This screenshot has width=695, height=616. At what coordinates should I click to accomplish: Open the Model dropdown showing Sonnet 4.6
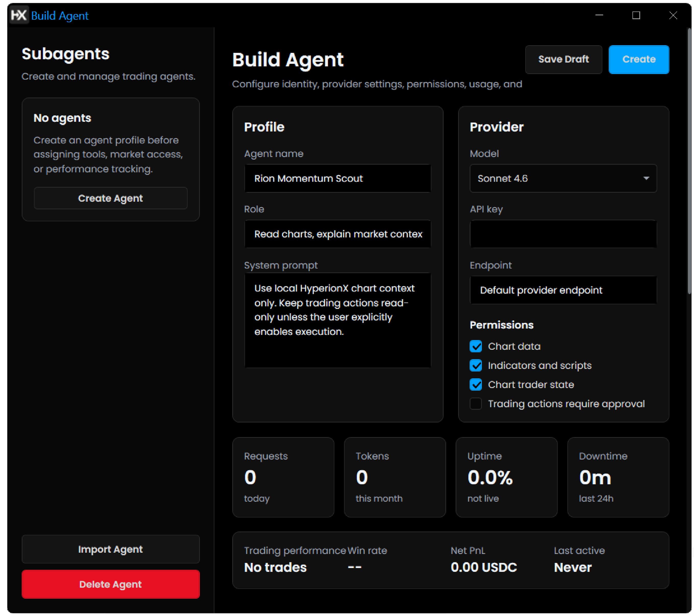[563, 178]
